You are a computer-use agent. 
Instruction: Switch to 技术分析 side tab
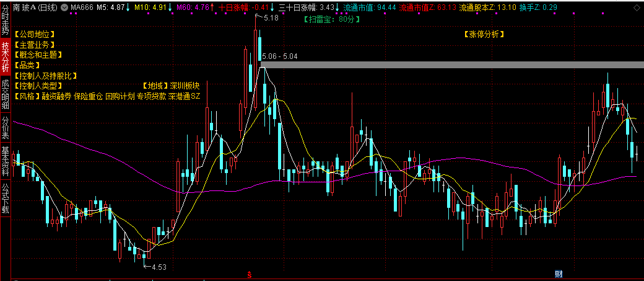click(6, 57)
